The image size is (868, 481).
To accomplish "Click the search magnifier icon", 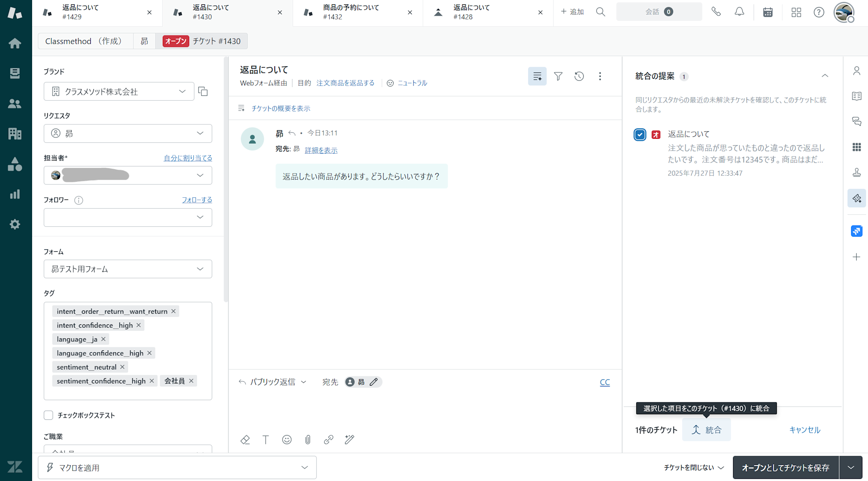I will pyautogui.click(x=601, y=12).
